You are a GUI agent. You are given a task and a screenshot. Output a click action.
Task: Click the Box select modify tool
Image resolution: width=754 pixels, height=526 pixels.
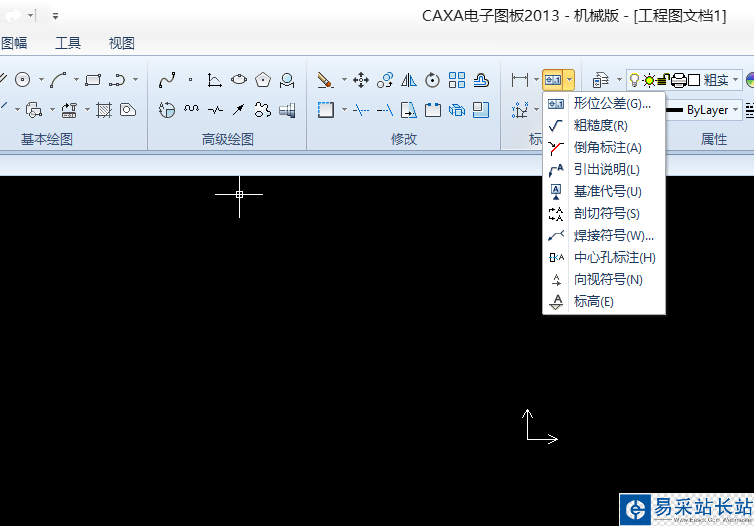pos(326,110)
